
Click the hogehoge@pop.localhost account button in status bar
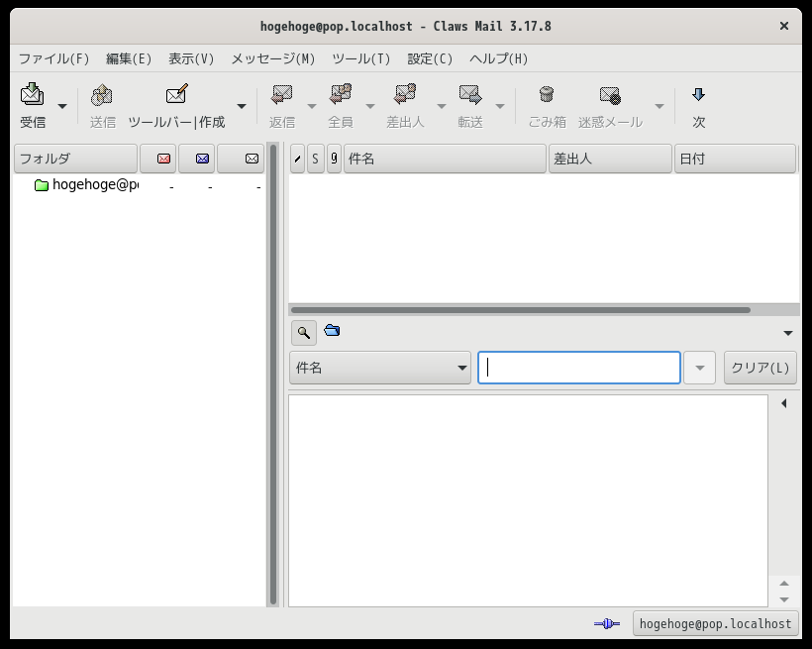(716, 623)
